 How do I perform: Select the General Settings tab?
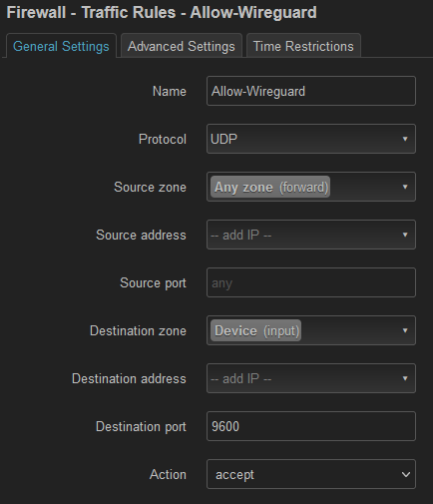point(61,46)
